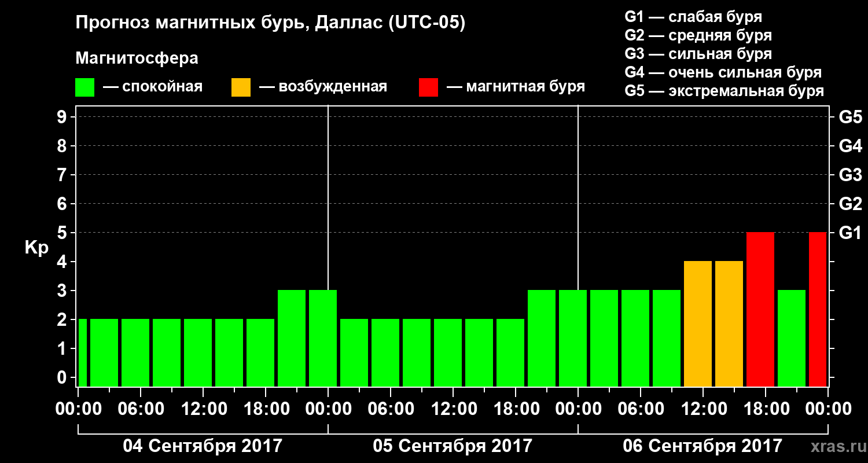This screenshot has width=868, height=463.
Task: Click the full-width red Kp 5 bar above 18:00
Action: click(760, 309)
